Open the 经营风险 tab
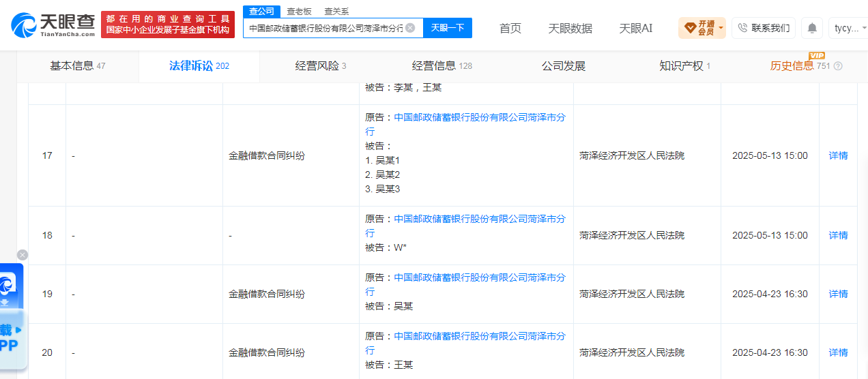868x379 pixels. click(321, 66)
